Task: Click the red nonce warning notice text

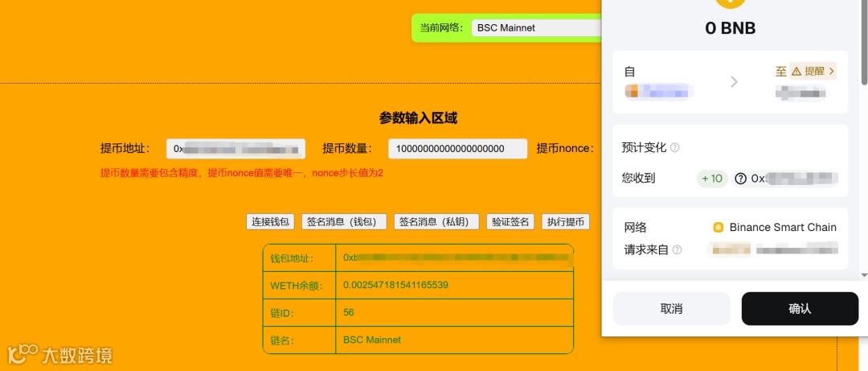Action: 242,173
